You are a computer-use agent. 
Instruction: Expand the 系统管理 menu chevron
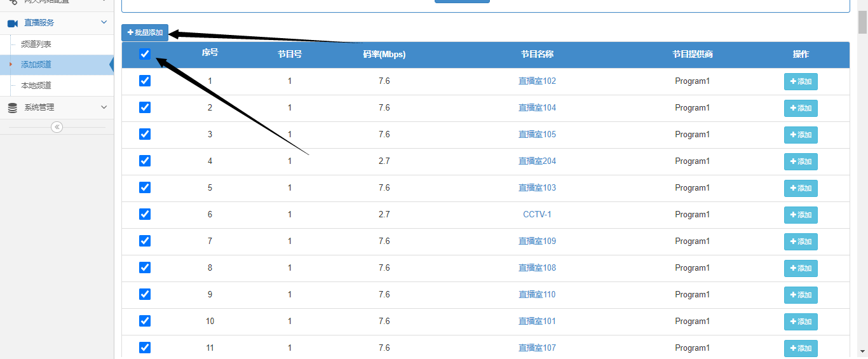point(104,108)
